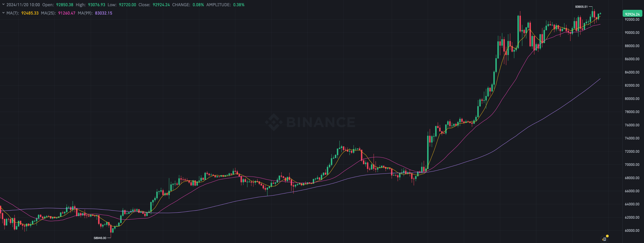644x243 pixels.
Task: Select the MA(7) value 92485.33
Action: tap(30, 13)
